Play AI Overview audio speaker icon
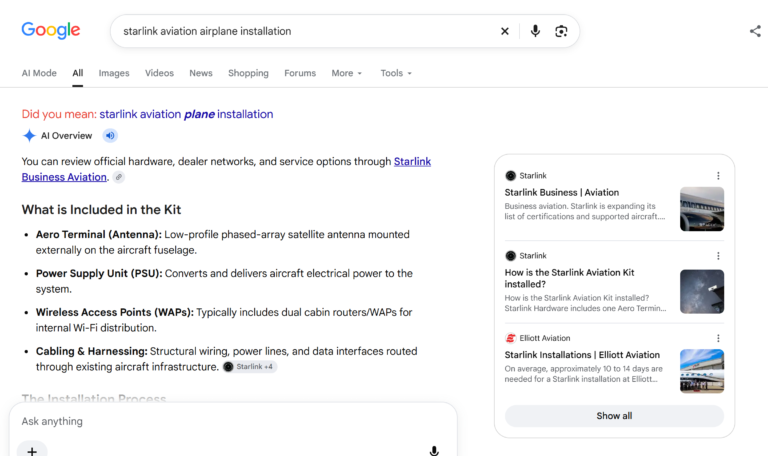The height and width of the screenshot is (456, 768). [x=110, y=136]
